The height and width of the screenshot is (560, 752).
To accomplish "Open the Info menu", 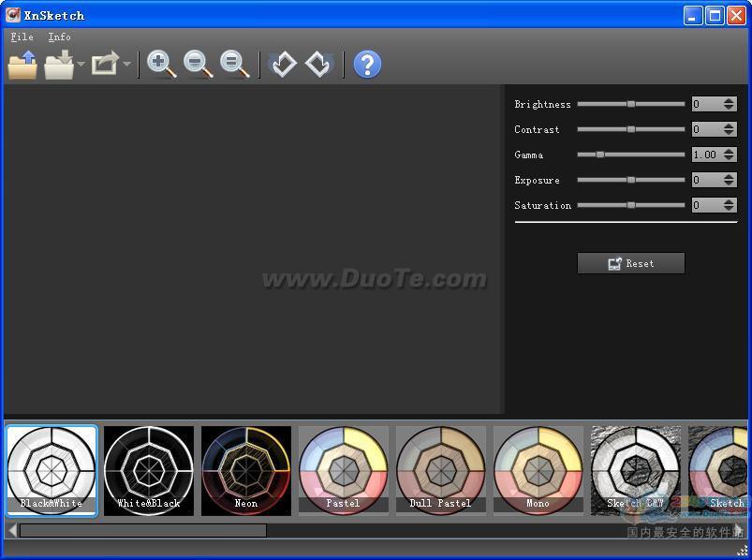I will [x=59, y=37].
